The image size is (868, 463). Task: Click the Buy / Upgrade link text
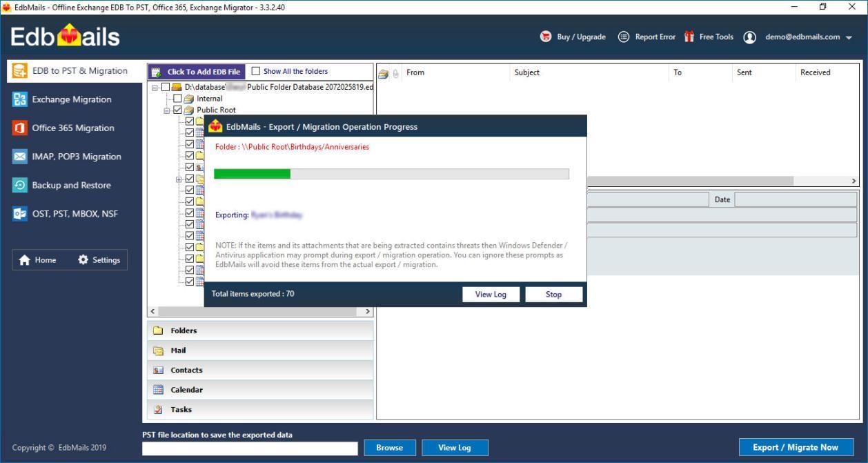pyautogui.click(x=581, y=37)
